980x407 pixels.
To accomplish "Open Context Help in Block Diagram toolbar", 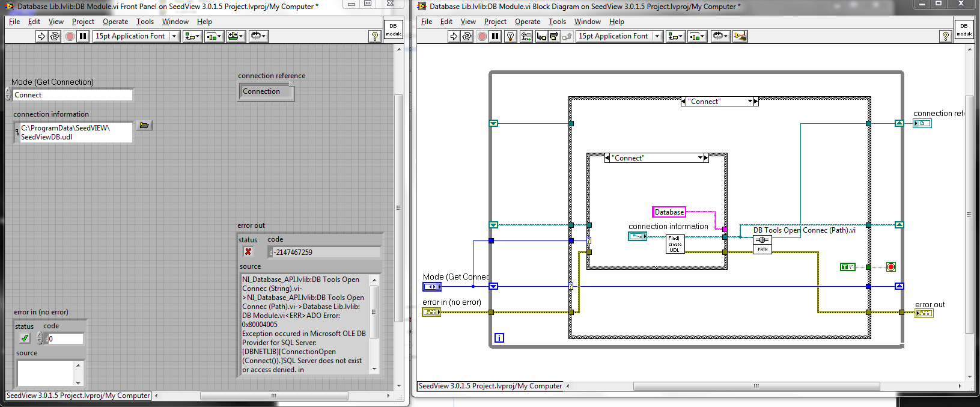I will (945, 36).
